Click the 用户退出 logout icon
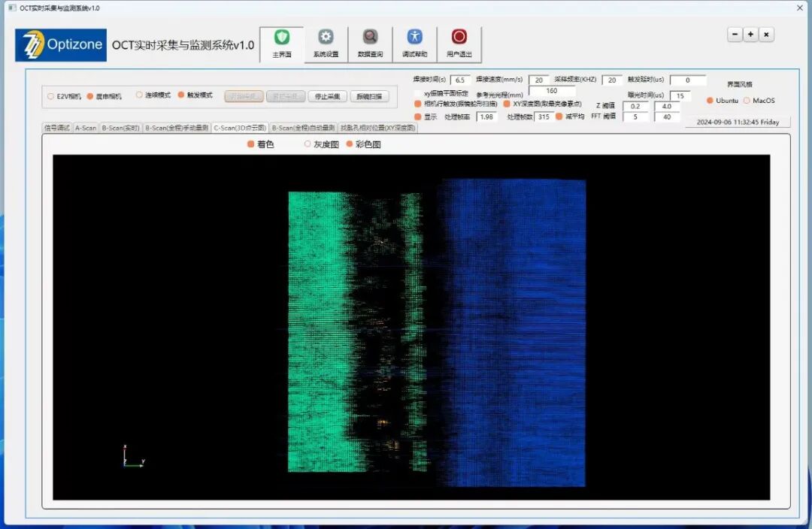 tap(459, 38)
